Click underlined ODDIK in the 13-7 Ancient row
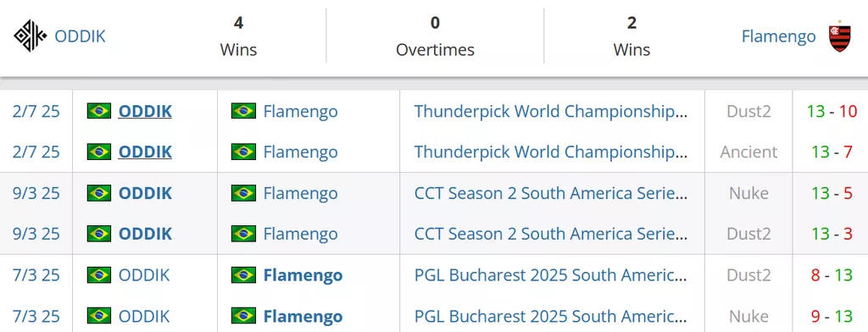The height and width of the screenshot is (332, 868). click(x=145, y=152)
